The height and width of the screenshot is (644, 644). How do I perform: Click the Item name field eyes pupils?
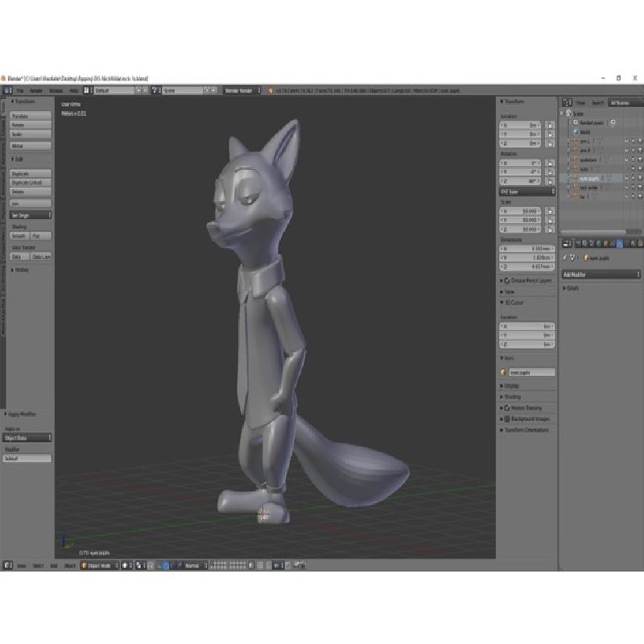[532, 372]
